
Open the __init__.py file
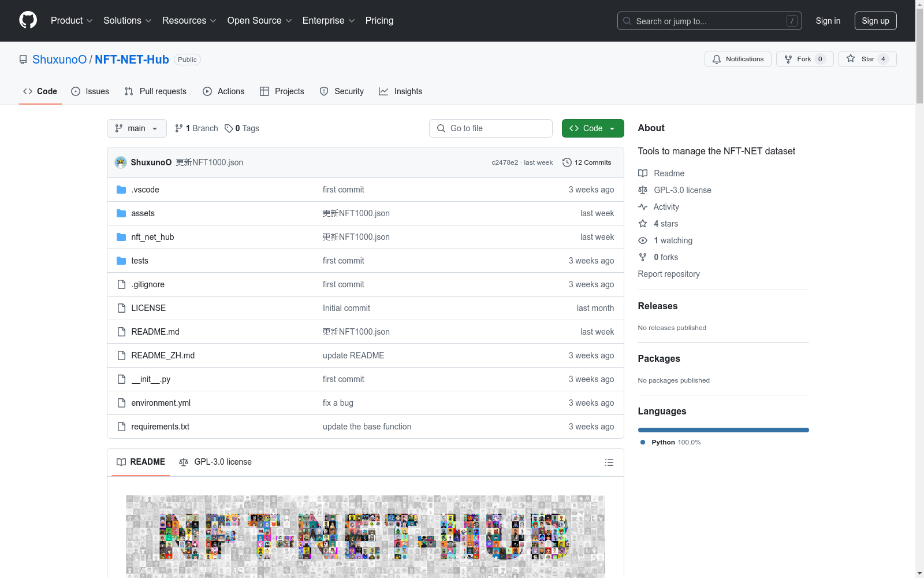coord(151,379)
